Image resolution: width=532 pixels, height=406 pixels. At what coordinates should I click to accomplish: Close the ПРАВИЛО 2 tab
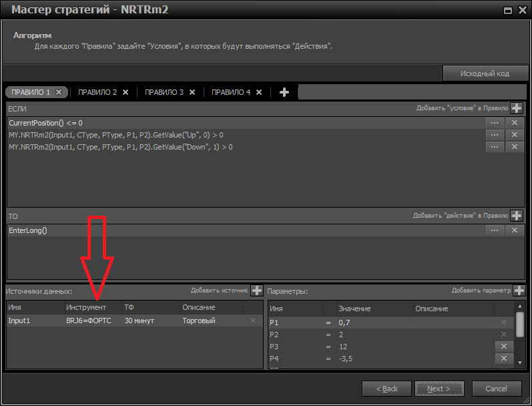tap(125, 92)
